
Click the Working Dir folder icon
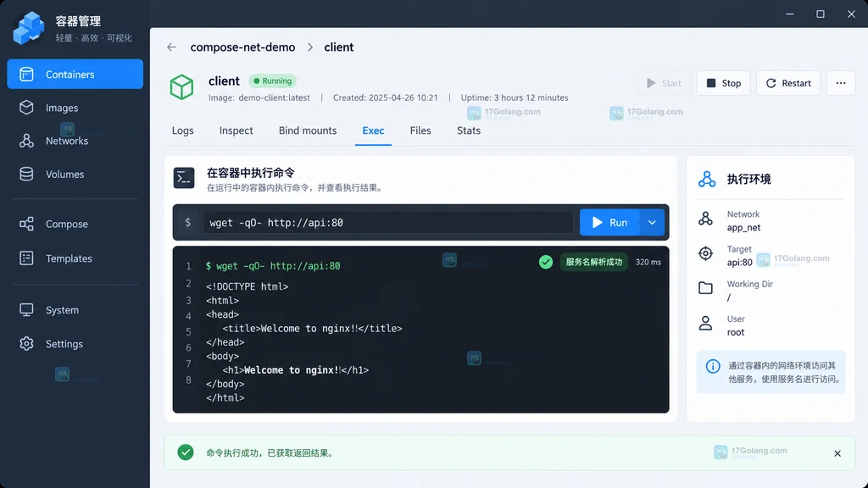(706, 288)
